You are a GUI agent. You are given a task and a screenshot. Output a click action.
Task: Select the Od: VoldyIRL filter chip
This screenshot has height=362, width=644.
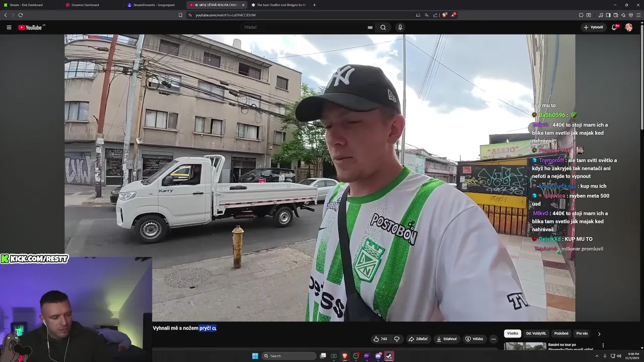pyautogui.click(x=536, y=333)
